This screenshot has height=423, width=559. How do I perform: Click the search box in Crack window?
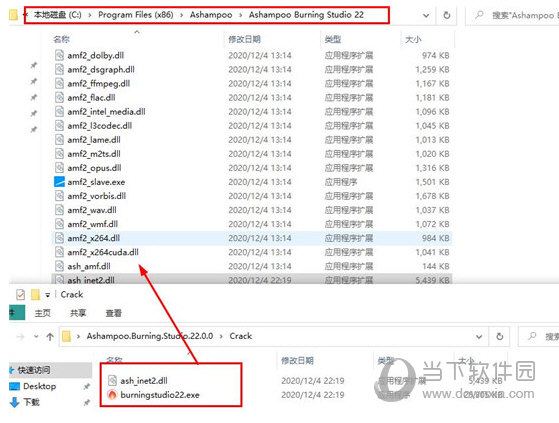click(x=538, y=336)
